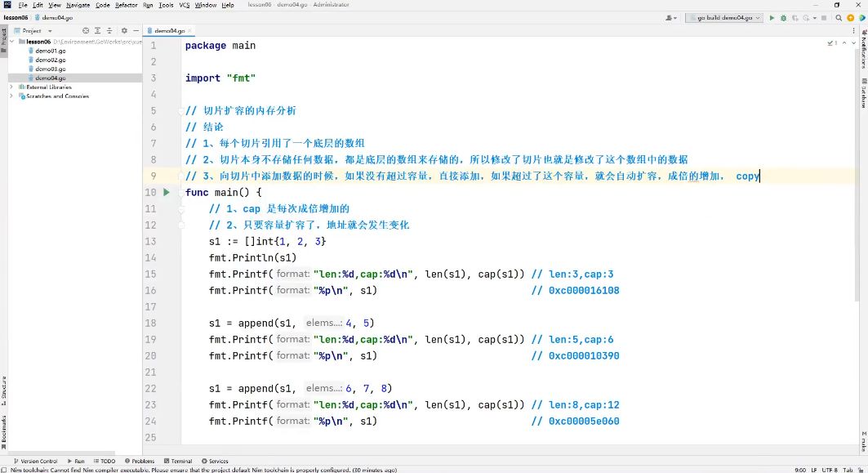Image resolution: width=868 pixels, height=473 pixels.
Task: Click the caret position 9:50 indicator
Action: tap(800, 470)
